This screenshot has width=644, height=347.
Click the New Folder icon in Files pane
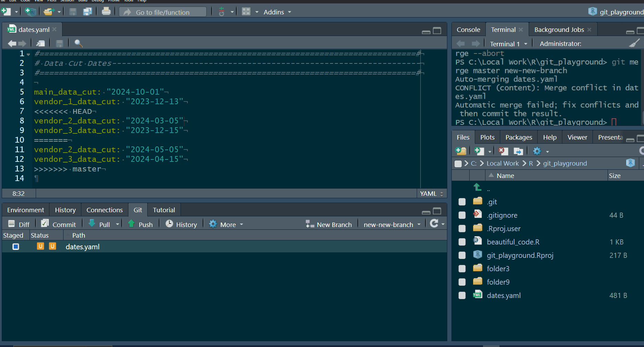tap(461, 151)
